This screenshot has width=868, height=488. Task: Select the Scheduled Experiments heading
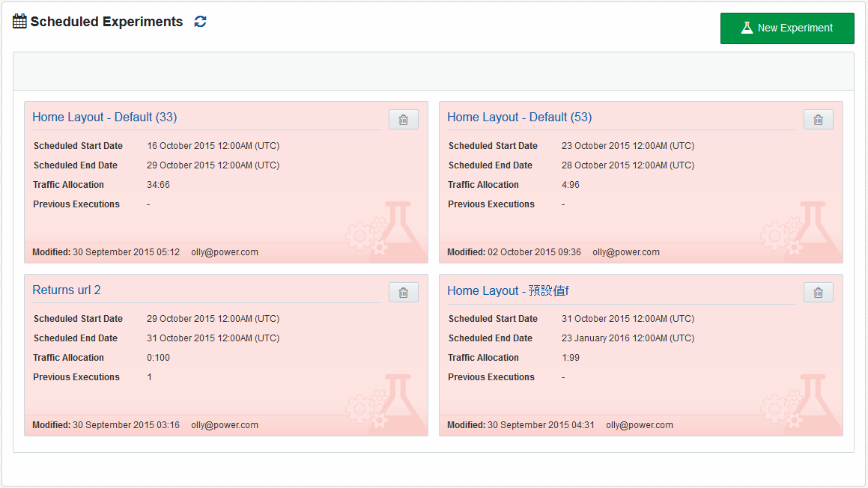tap(106, 22)
